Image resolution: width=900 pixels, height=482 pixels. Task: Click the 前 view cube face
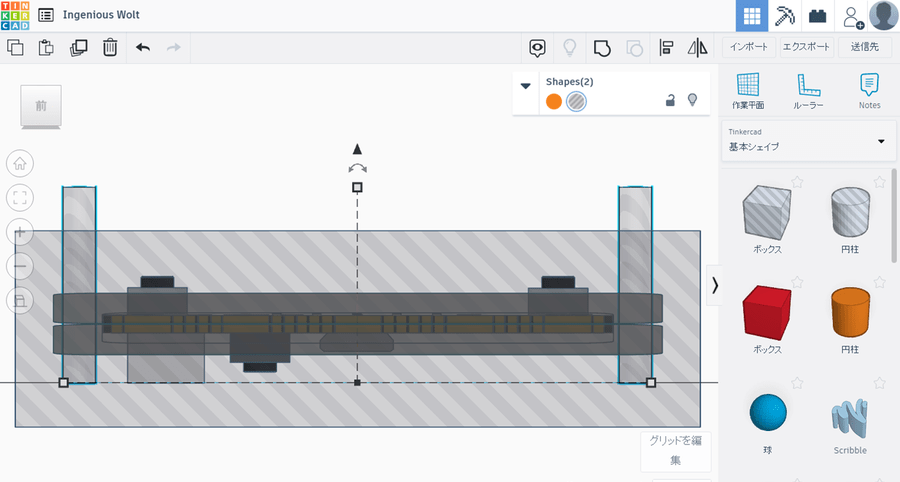pos(41,106)
